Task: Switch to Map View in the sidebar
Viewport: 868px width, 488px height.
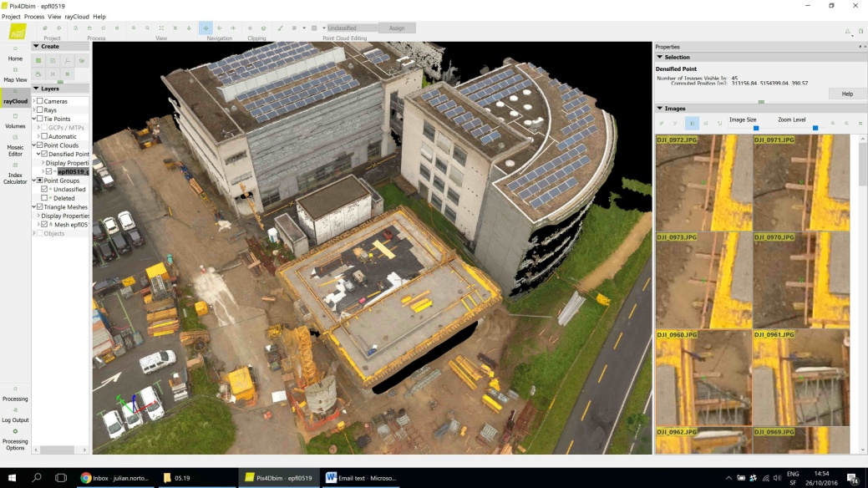Action: pos(15,75)
